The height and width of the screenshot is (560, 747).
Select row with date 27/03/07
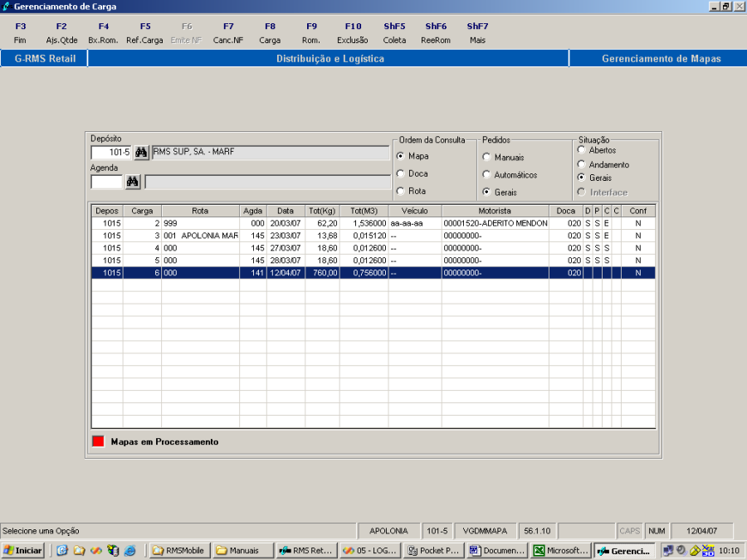click(373, 248)
